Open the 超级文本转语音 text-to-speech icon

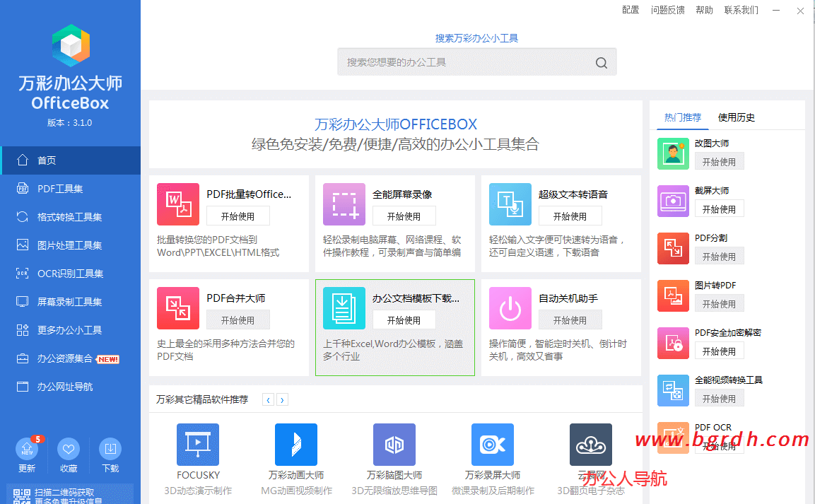(x=510, y=204)
